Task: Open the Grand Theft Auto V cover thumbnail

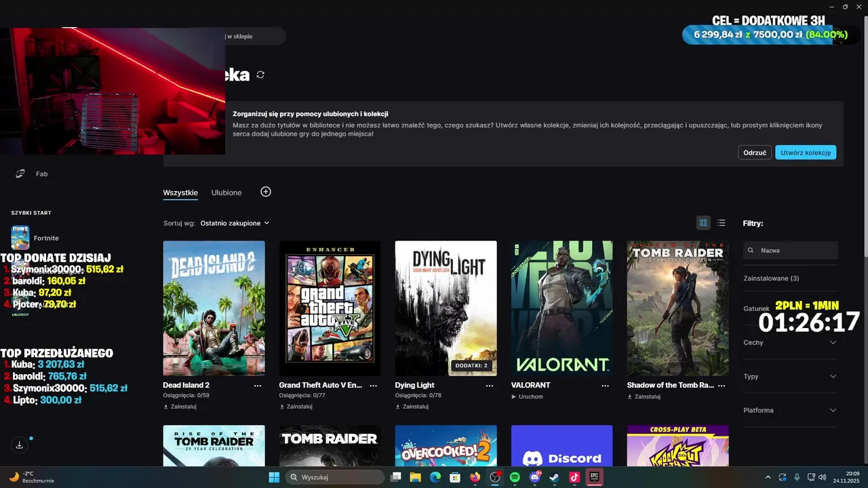Action: (330, 308)
